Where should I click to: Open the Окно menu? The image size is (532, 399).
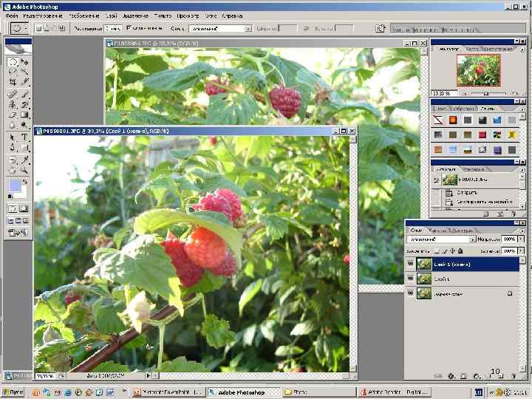pyautogui.click(x=211, y=16)
